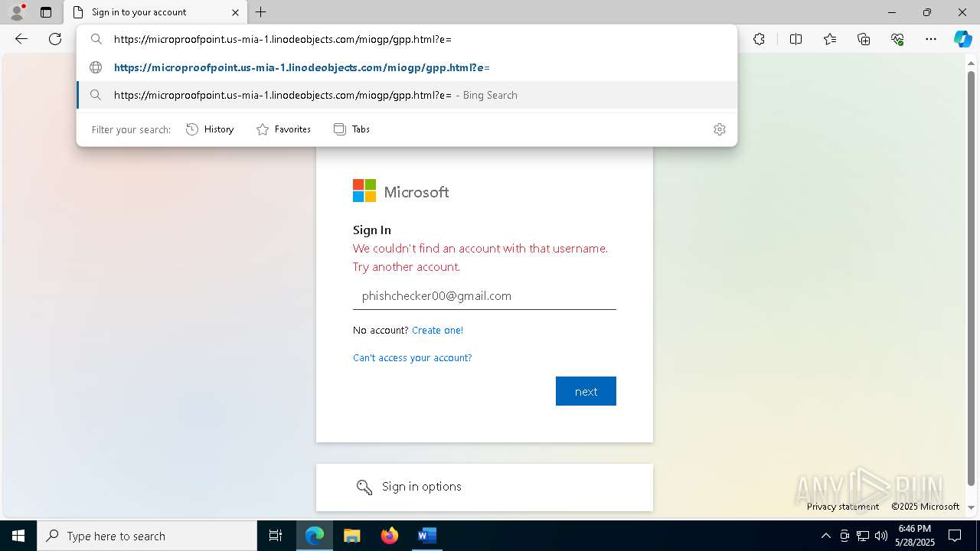Select the Bing Search suggestion row
Image resolution: width=980 pixels, height=551 pixels.
click(407, 95)
